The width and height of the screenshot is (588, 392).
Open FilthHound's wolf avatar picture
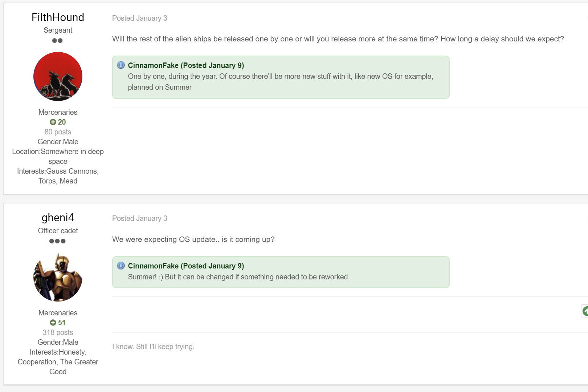(x=58, y=76)
